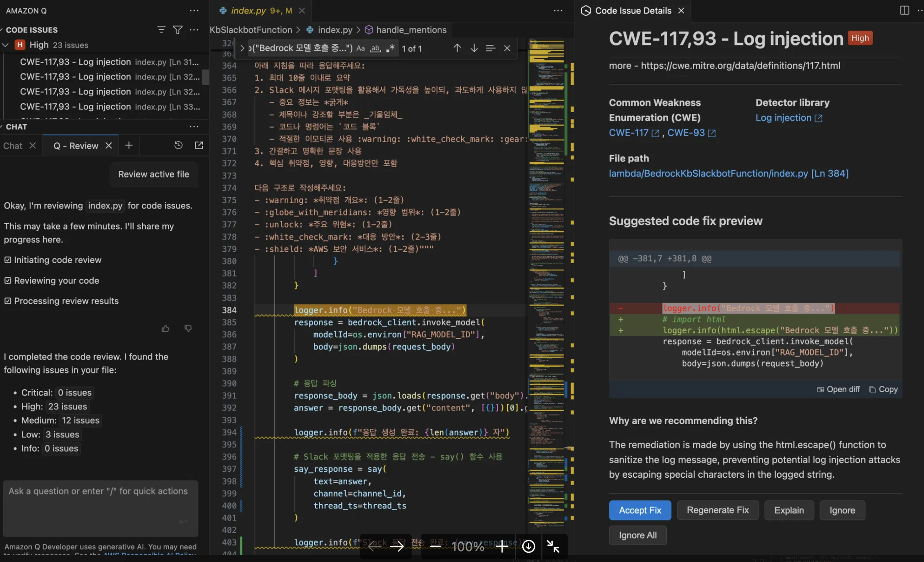Image resolution: width=924 pixels, height=562 pixels.
Task: Give thumbs up on the review response
Action: point(165,328)
